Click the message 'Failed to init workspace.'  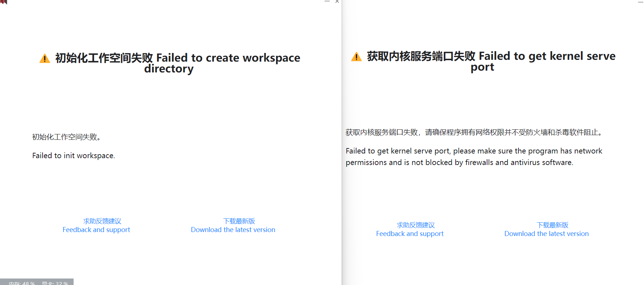(x=74, y=156)
